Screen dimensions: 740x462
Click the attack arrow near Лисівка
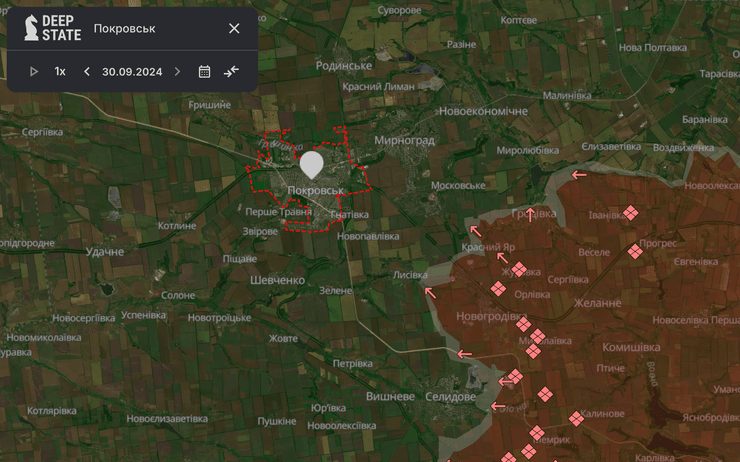pyautogui.click(x=431, y=293)
